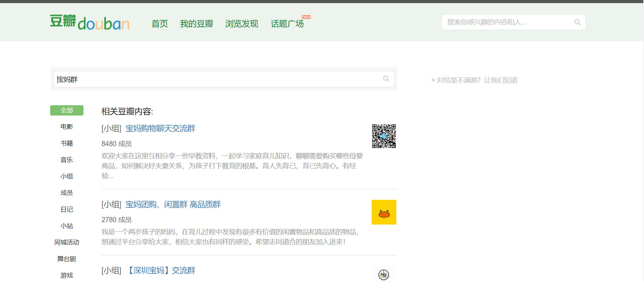Open the 【深圳宝妈】交流群 link
Image resolution: width=644 pixels, height=282 pixels.
click(160, 271)
